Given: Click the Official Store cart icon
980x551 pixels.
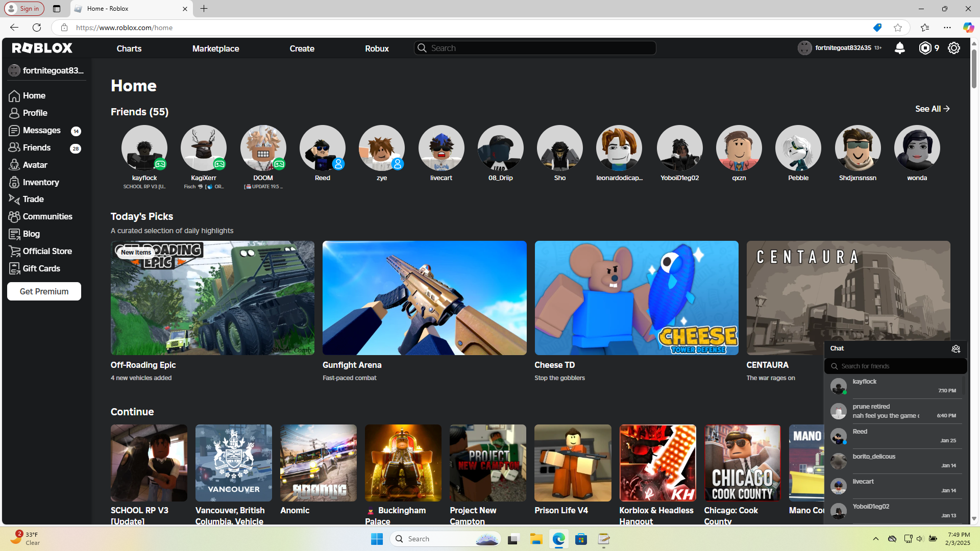Looking at the screenshot, I should [14, 251].
